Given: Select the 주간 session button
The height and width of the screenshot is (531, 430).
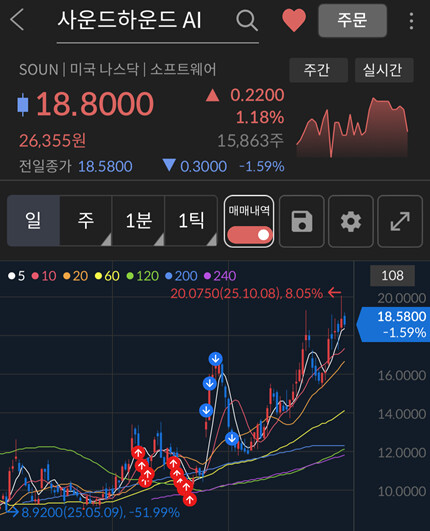Looking at the screenshot, I should pos(318,70).
